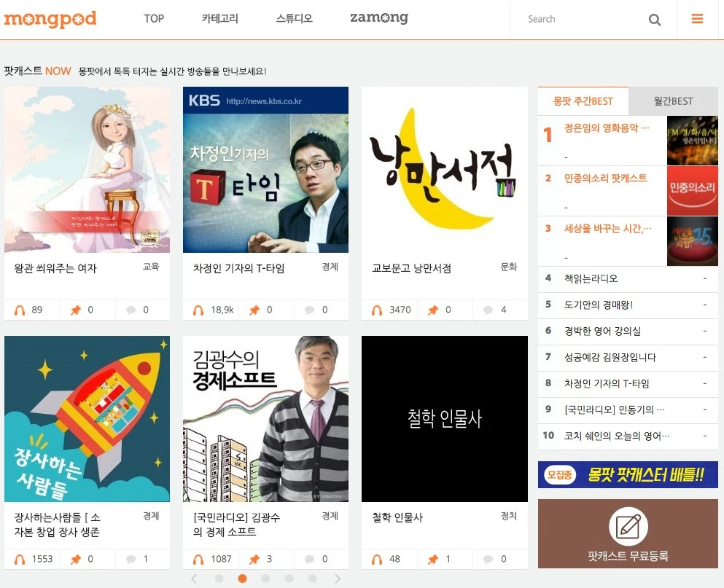Open the orange hamburger menu
Viewport: 724px width, 588px height.
pyautogui.click(x=697, y=18)
